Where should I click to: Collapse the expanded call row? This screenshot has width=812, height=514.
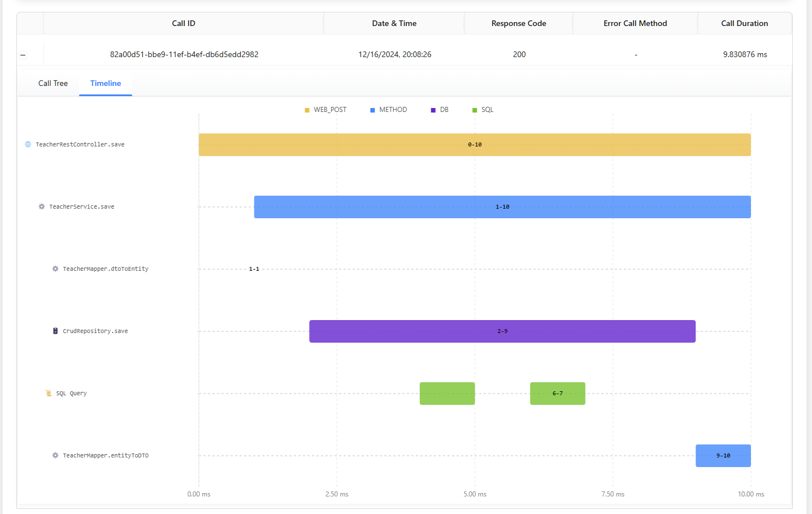point(23,55)
